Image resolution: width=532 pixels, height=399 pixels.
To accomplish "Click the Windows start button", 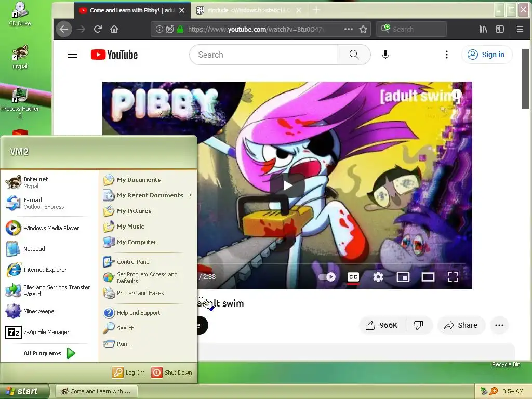I will [x=24, y=391].
